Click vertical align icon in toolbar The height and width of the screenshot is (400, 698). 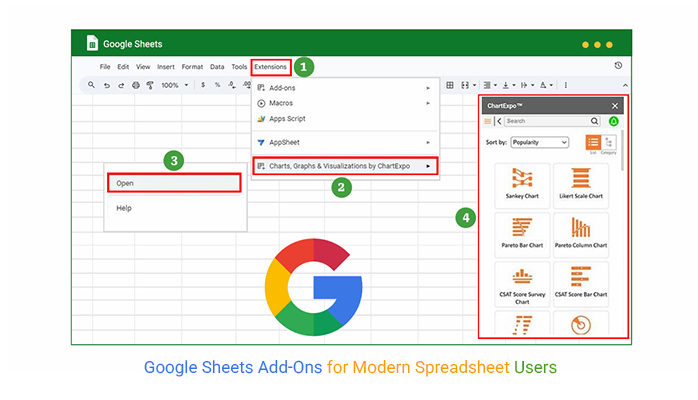tap(506, 85)
